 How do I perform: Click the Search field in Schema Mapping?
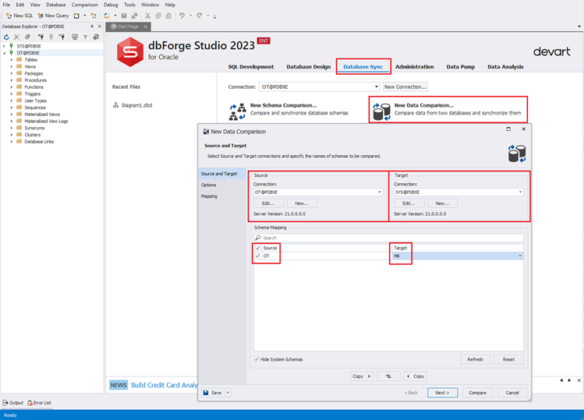pos(388,238)
